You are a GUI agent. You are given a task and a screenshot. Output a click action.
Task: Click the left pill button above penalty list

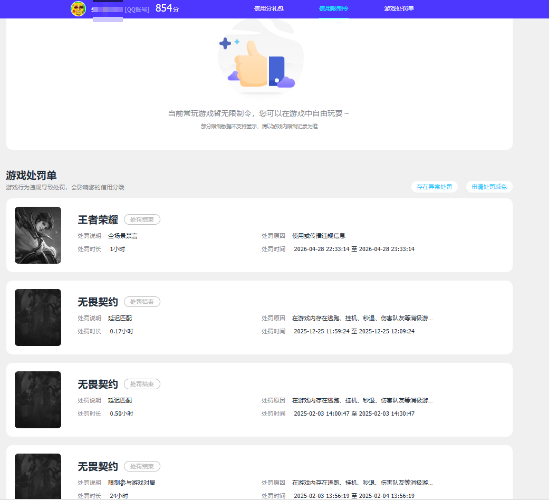[x=434, y=187]
